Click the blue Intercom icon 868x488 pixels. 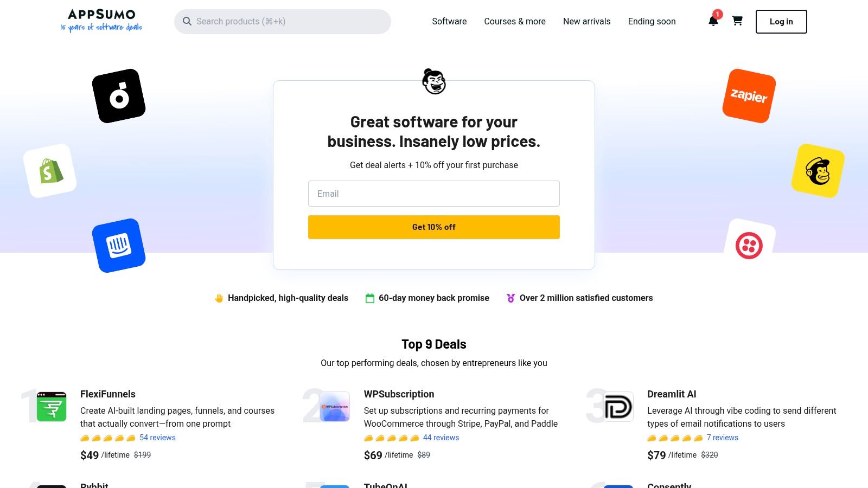[119, 245]
